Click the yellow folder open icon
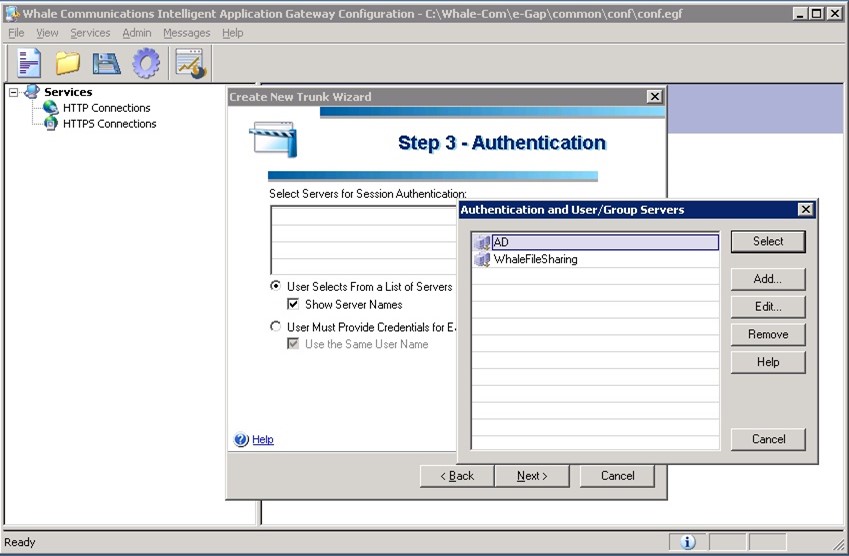The height and width of the screenshot is (556, 849). (68, 63)
